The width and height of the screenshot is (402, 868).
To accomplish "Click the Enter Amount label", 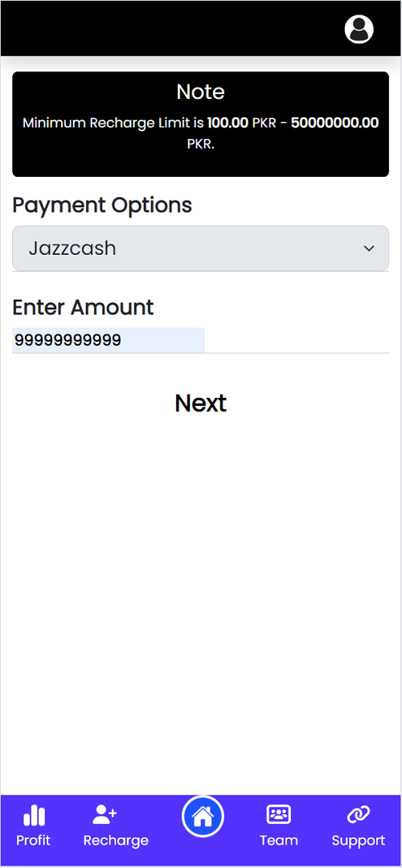I will pos(83,307).
